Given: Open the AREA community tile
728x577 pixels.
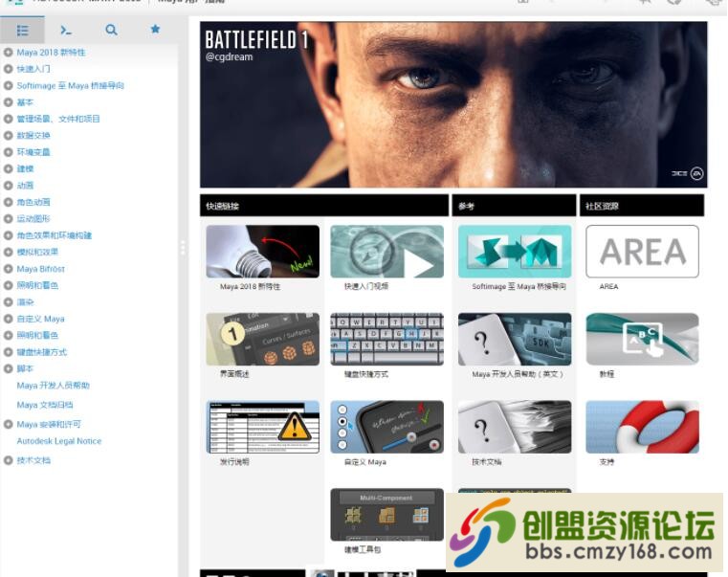Looking at the screenshot, I should pos(642,252).
